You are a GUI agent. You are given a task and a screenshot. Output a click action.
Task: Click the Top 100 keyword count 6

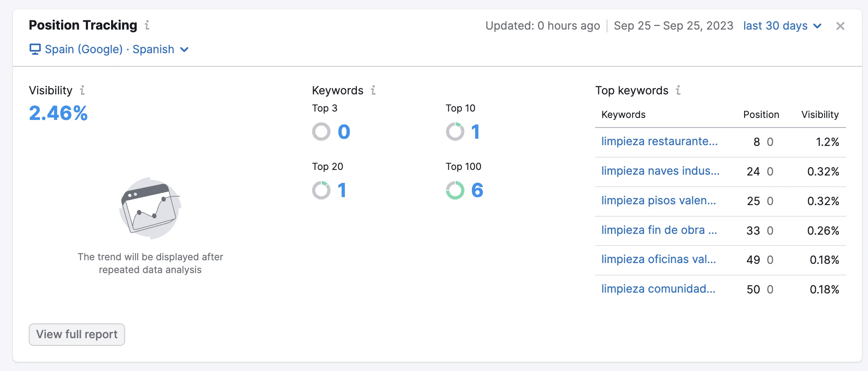point(477,190)
